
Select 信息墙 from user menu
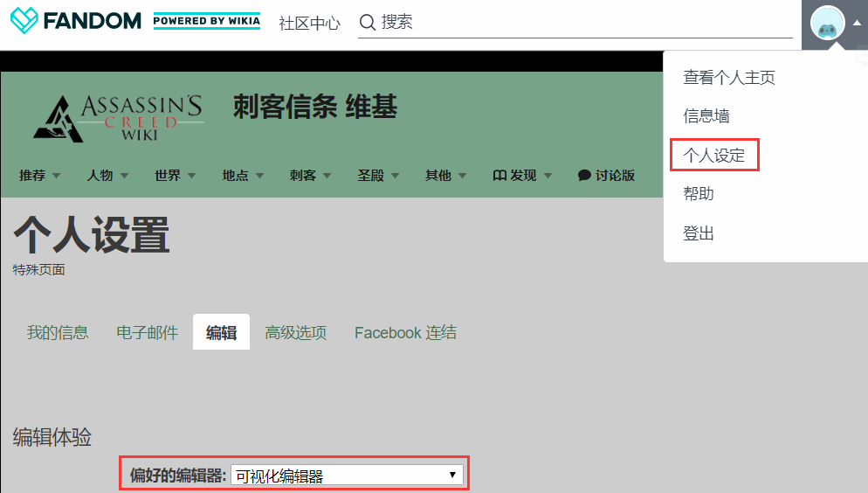click(706, 116)
